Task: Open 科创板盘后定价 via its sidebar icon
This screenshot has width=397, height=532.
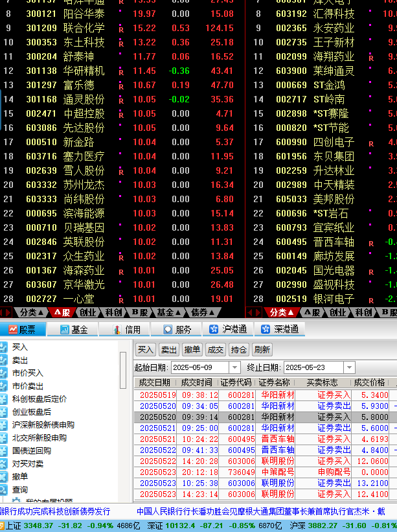Action: pos(3,399)
